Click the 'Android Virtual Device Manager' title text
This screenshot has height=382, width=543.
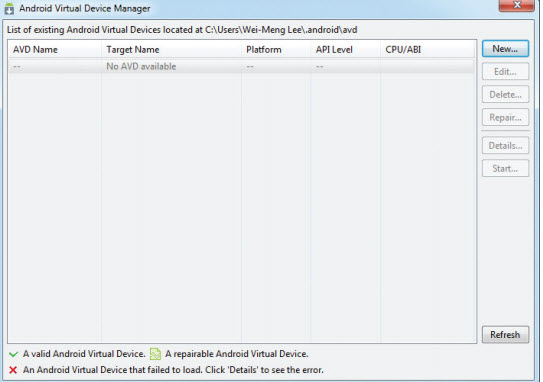click(x=85, y=8)
